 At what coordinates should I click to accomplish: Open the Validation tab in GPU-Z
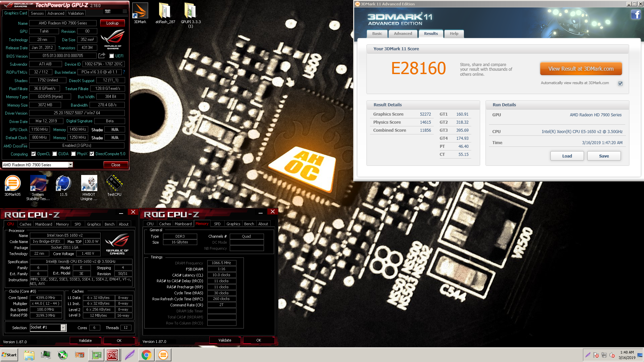[x=76, y=13]
